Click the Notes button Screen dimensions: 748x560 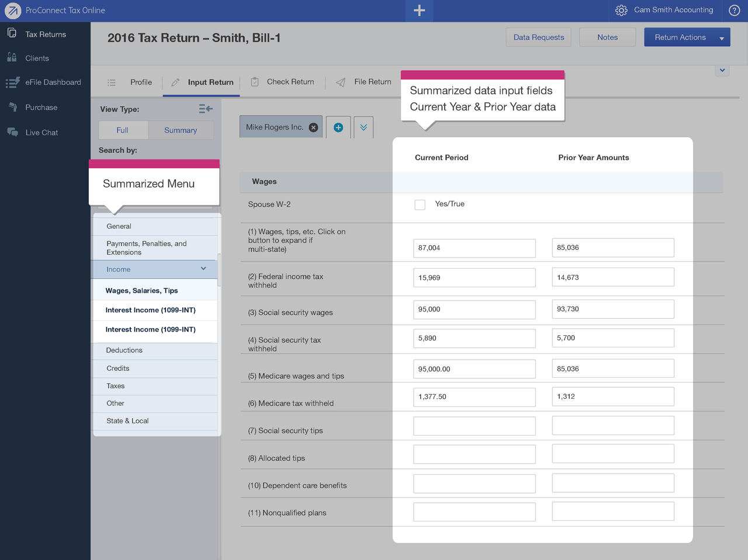608,37
